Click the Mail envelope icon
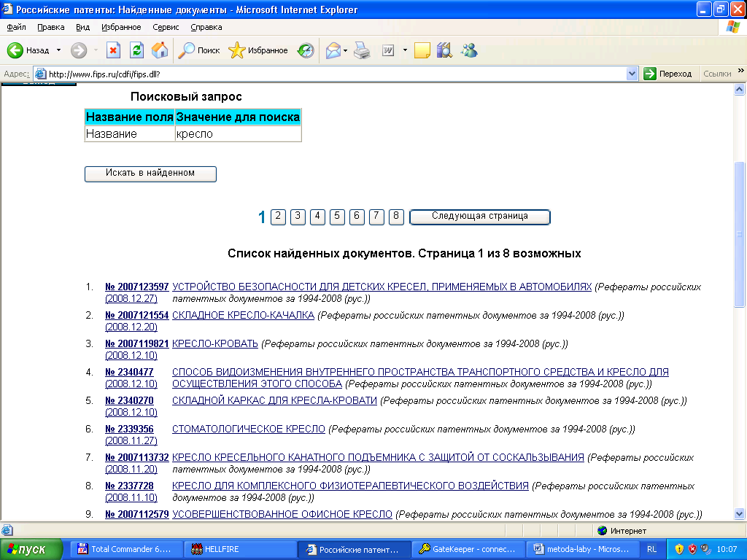 click(333, 50)
